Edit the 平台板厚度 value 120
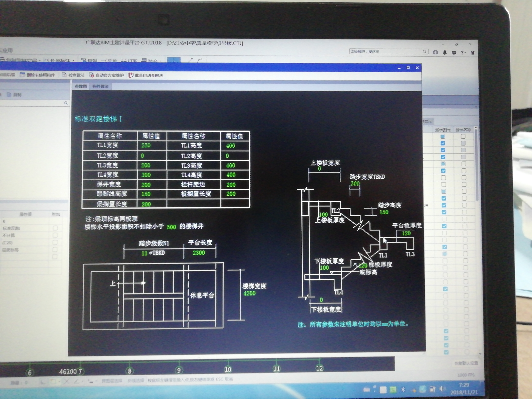Viewport: 532px width, 399px height. pos(406,233)
